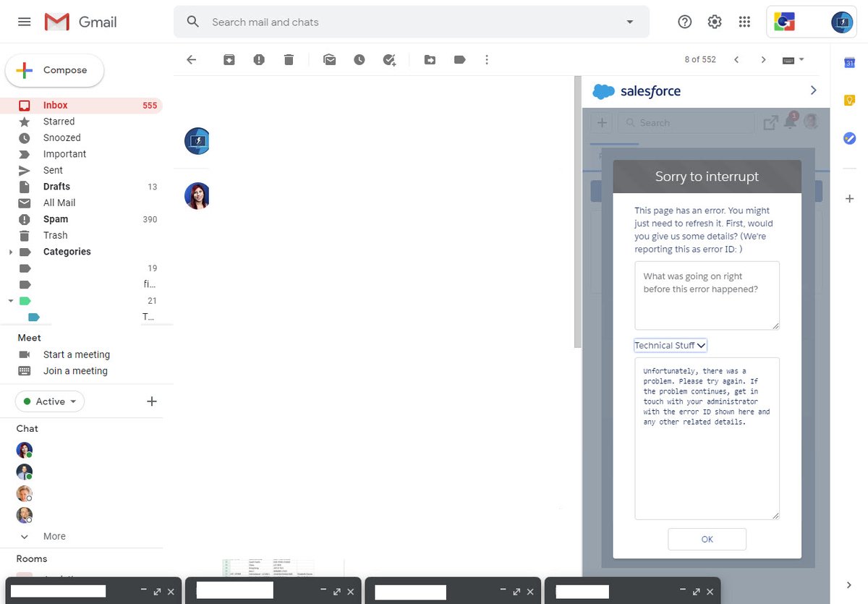Open the Starred folder
This screenshot has height=604, width=868.
coord(81,122)
